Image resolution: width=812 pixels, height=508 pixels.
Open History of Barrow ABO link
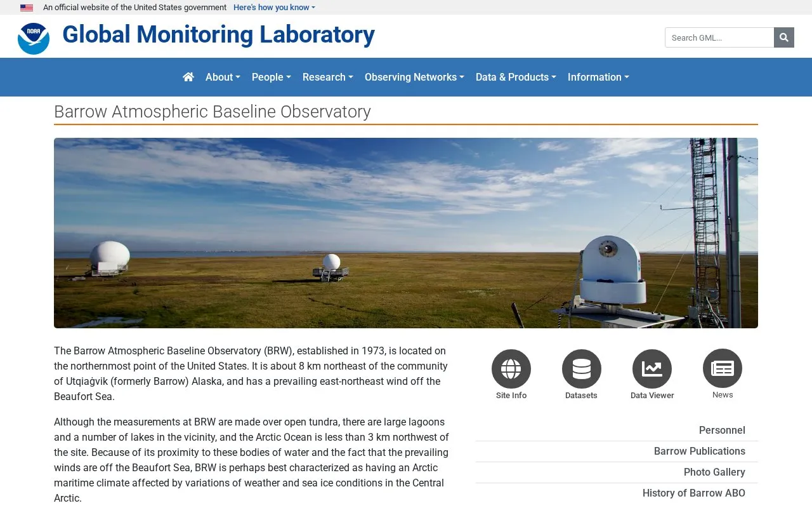(694, 493)
